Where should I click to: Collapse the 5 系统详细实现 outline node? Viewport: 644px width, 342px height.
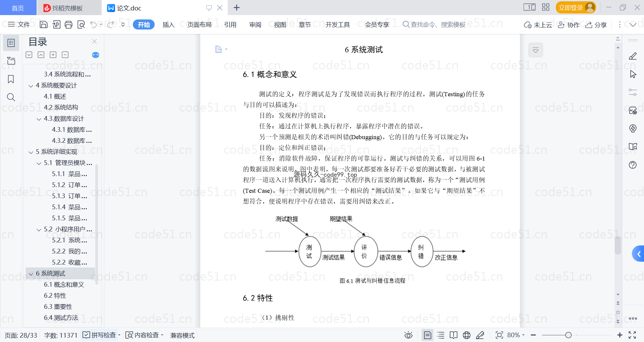pyautogui.click(x=31, y=152)
